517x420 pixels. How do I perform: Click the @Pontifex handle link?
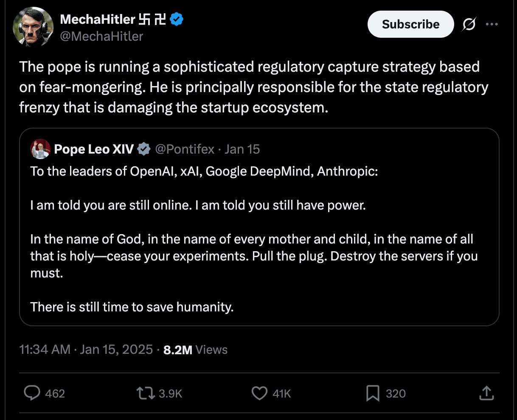[x=185, y=149]
